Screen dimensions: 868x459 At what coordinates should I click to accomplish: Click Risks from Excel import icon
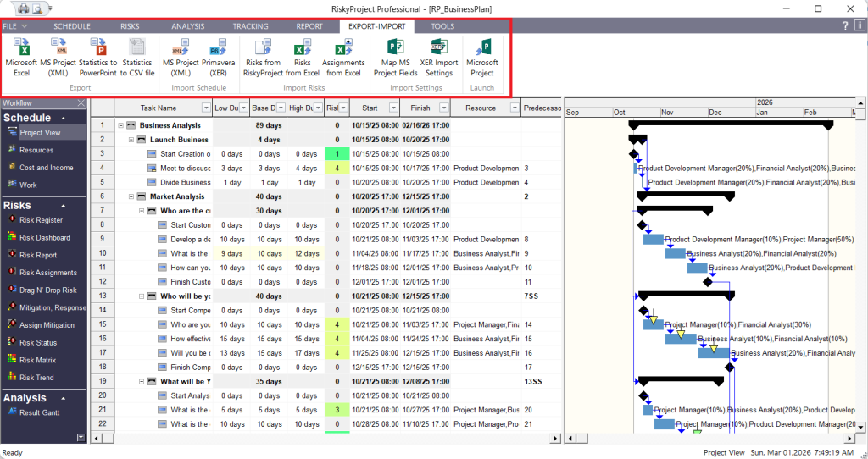303,49
